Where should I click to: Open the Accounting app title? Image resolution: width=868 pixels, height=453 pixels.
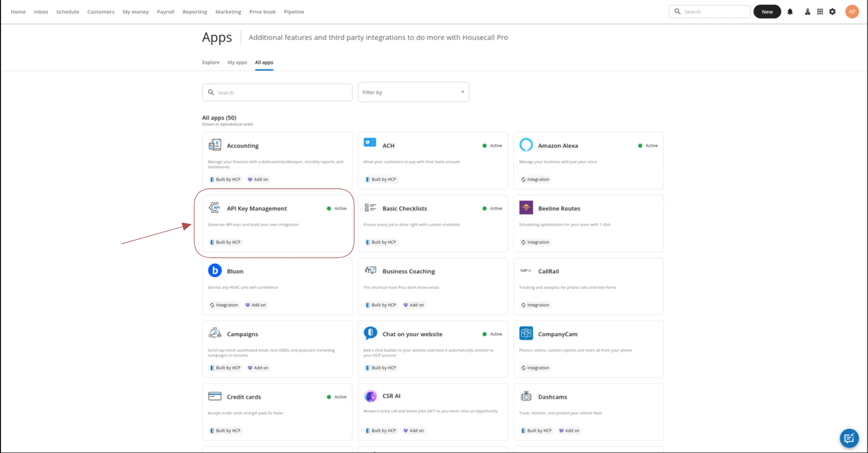point(243,146)
